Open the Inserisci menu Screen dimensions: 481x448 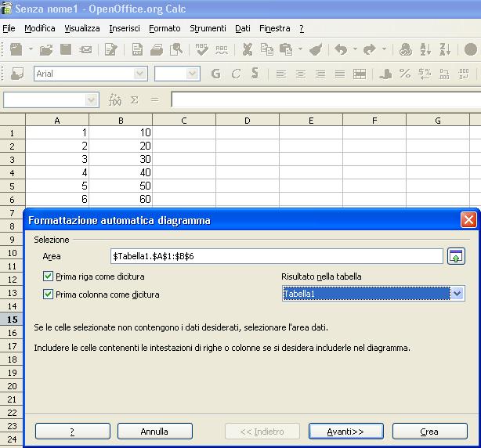[125, 28]
